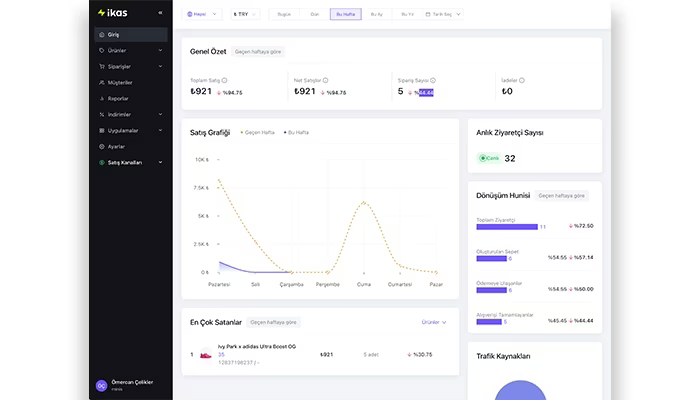Click the Ömercan Çelikler account name
This screenshot has height=400, width=700.
[132, 382]
